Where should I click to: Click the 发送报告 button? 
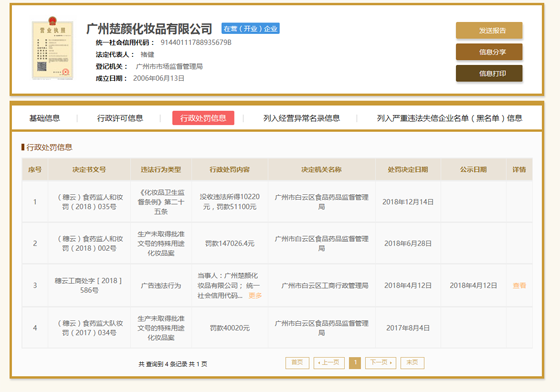coord(489,30)
